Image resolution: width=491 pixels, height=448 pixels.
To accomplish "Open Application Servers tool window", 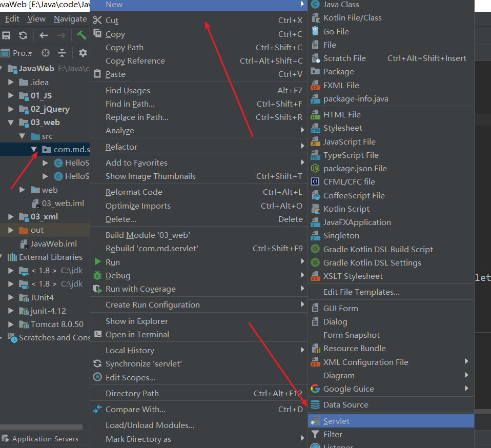I will coord(40,439).
